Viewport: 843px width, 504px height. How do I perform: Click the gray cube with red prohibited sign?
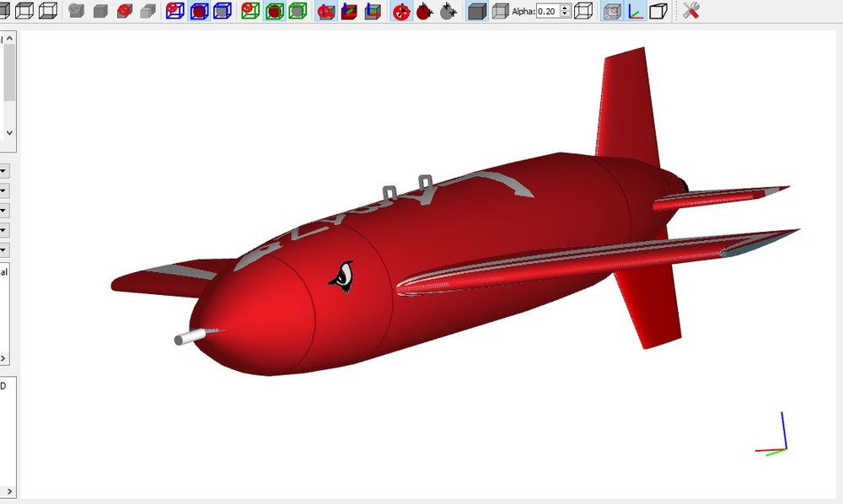[x=125, y=11]
